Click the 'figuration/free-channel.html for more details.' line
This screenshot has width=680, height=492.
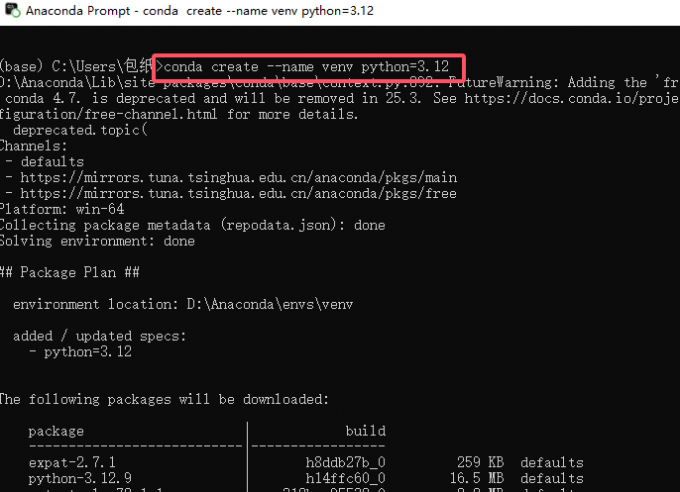pyautogui.click(x=179, y=114)
